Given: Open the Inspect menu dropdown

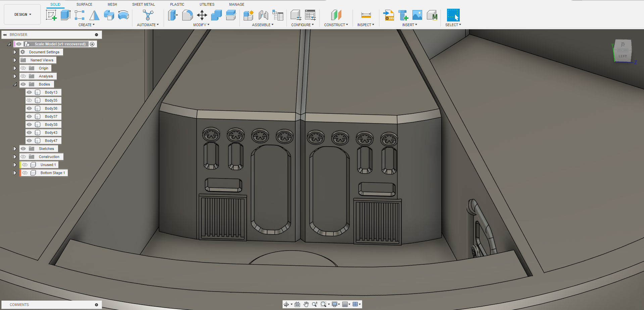Looking at the screenshot, I should point(366,25).
